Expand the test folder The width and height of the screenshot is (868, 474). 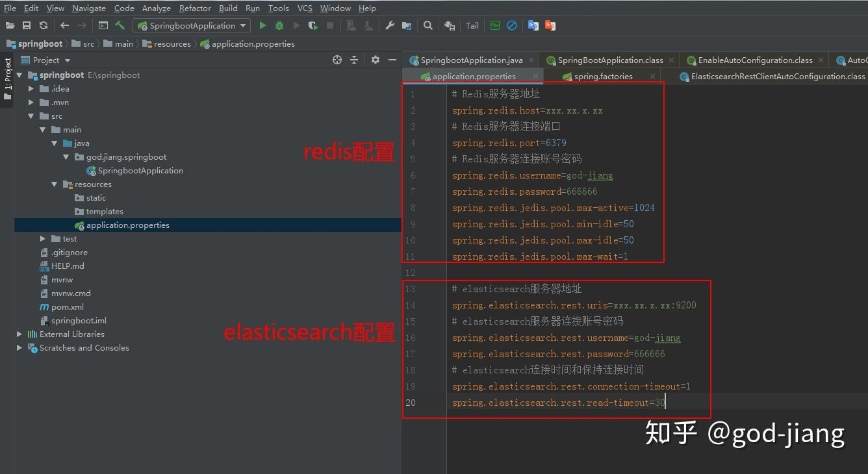[x=43, y=239]
